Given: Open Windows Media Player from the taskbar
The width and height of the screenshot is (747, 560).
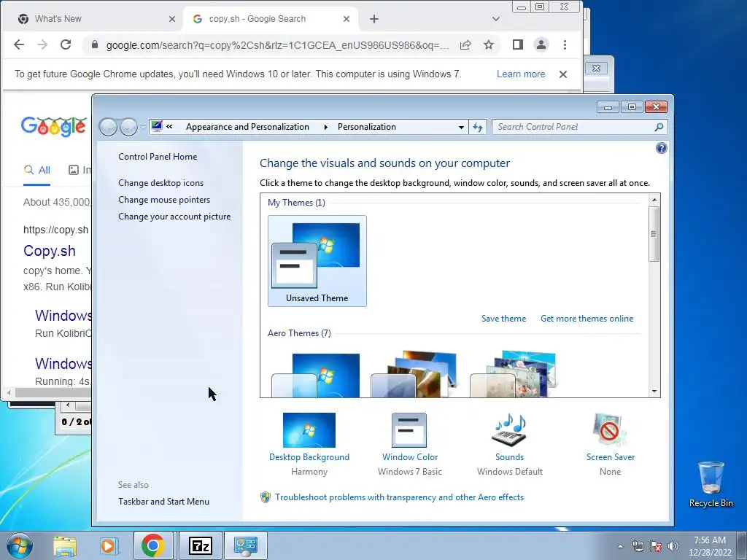Looking at the screenshot, I should (x=109, y=545).
